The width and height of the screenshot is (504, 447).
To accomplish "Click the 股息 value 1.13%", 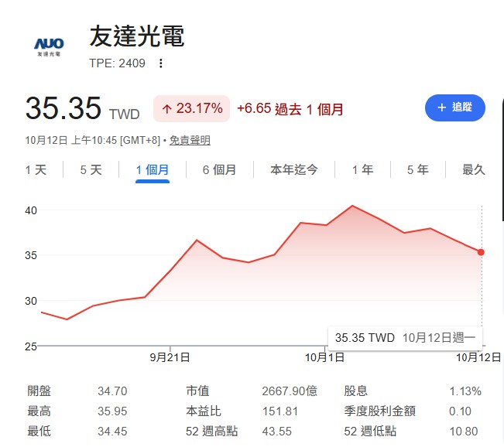I will pos(465,391).
